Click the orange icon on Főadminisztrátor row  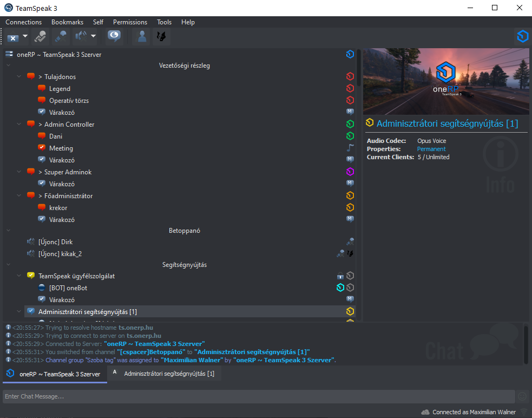350,195
